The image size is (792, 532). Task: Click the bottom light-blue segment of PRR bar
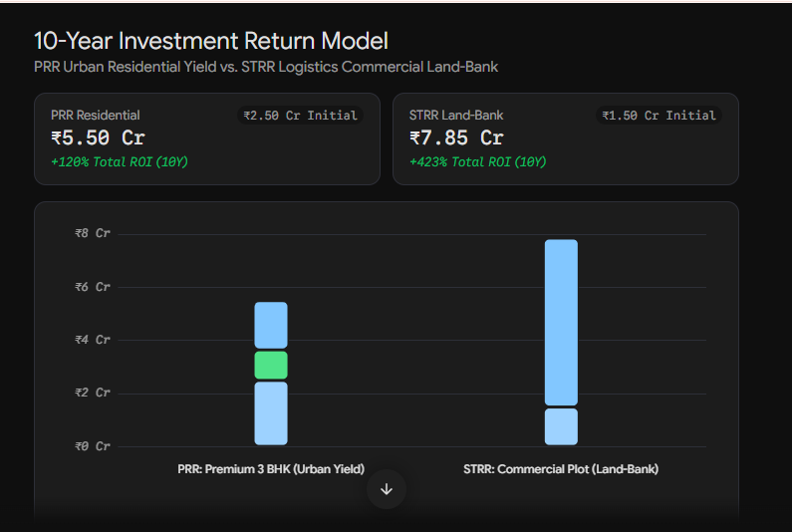tap(271, 413)
